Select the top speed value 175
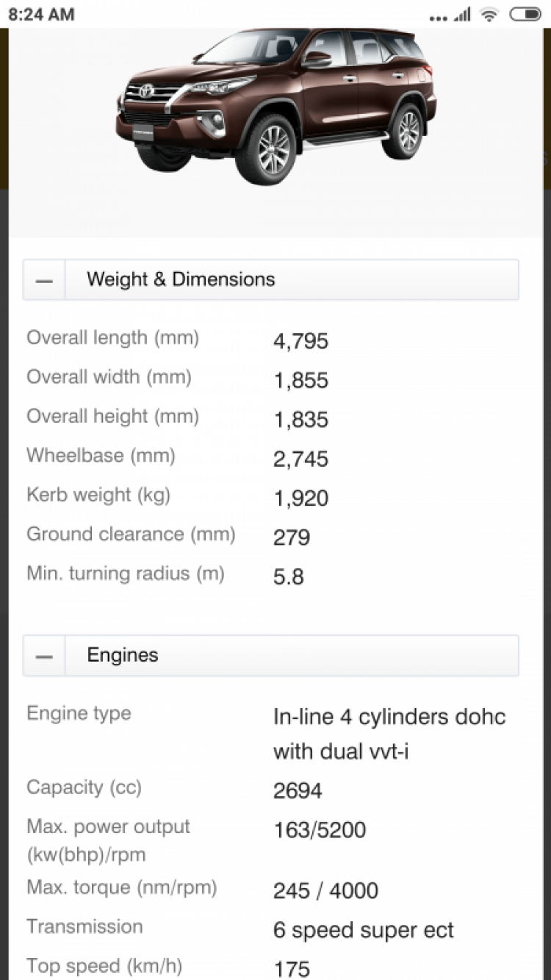Image resolution: width=551 pixels, height=980 pixels. pyautogui.click(x=292, y=969)
